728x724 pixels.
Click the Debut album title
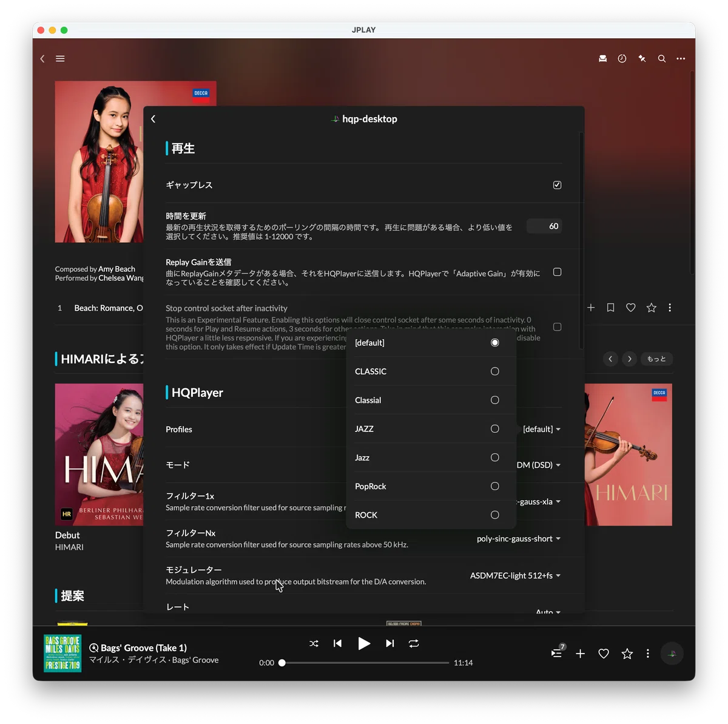67,535
